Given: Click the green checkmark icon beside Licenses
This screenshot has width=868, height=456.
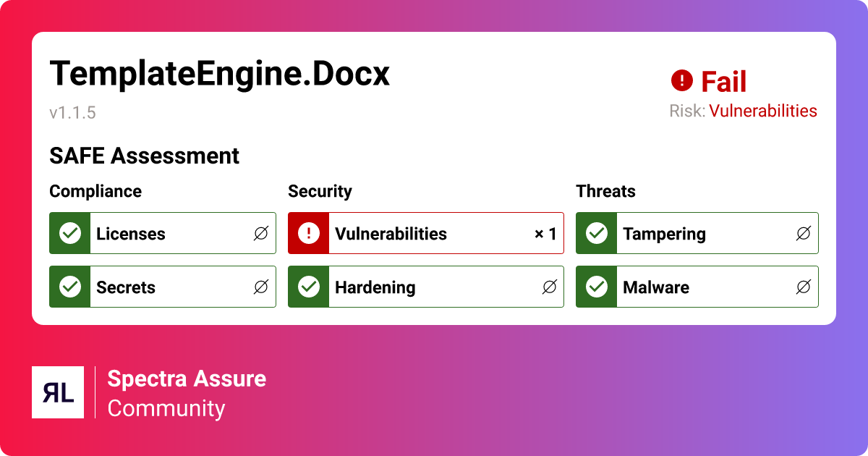Looking at the screenshot, I should tap(69, 234).
